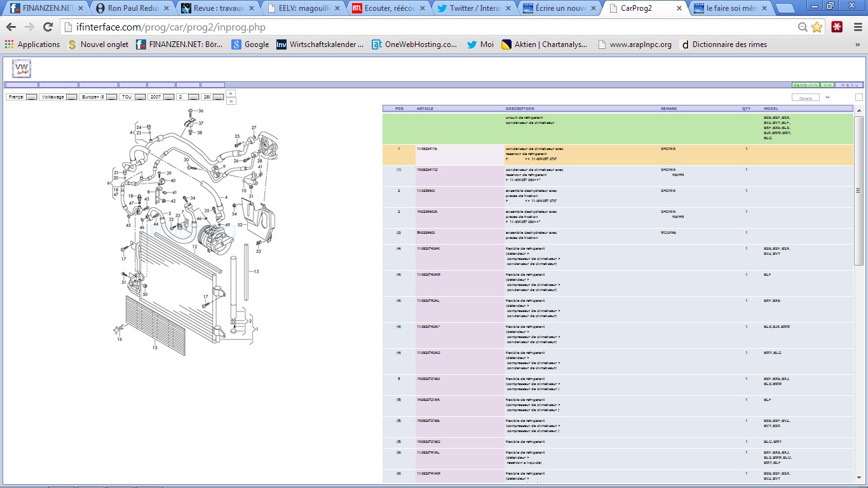
Task: Open the zoom magnifier icon in address bar
Action: click(x=803, y=27)
